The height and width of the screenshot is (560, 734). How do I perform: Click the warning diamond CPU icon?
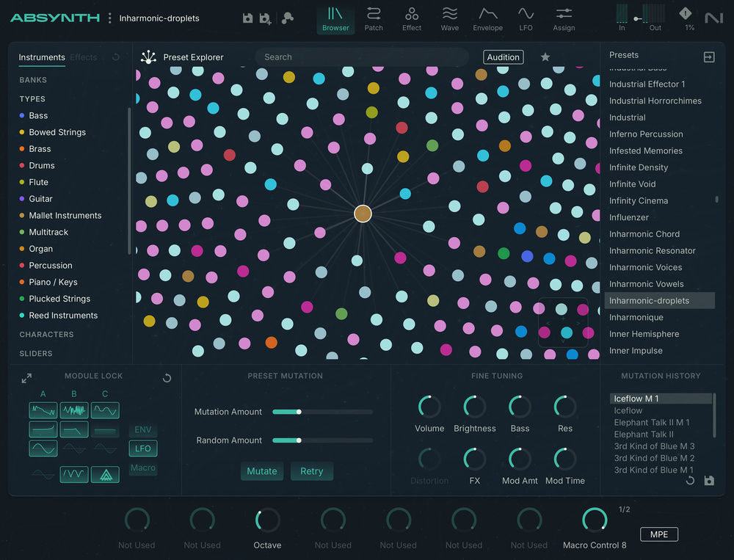686,14
